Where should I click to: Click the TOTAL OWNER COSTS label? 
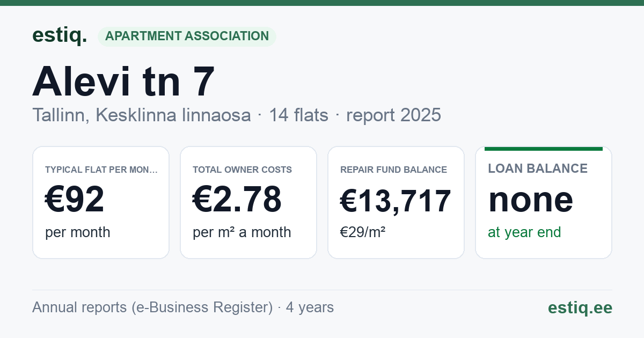coord(243,170)
